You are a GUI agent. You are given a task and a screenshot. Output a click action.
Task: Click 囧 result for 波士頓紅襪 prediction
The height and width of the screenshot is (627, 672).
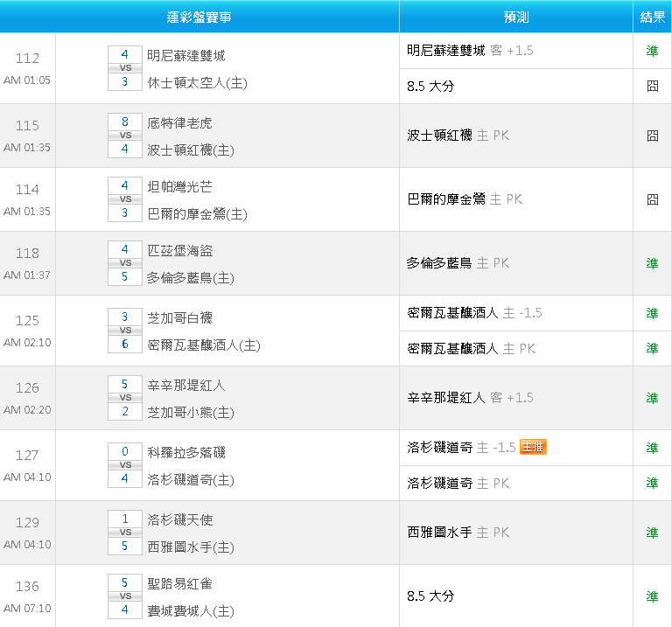(652, 136)
